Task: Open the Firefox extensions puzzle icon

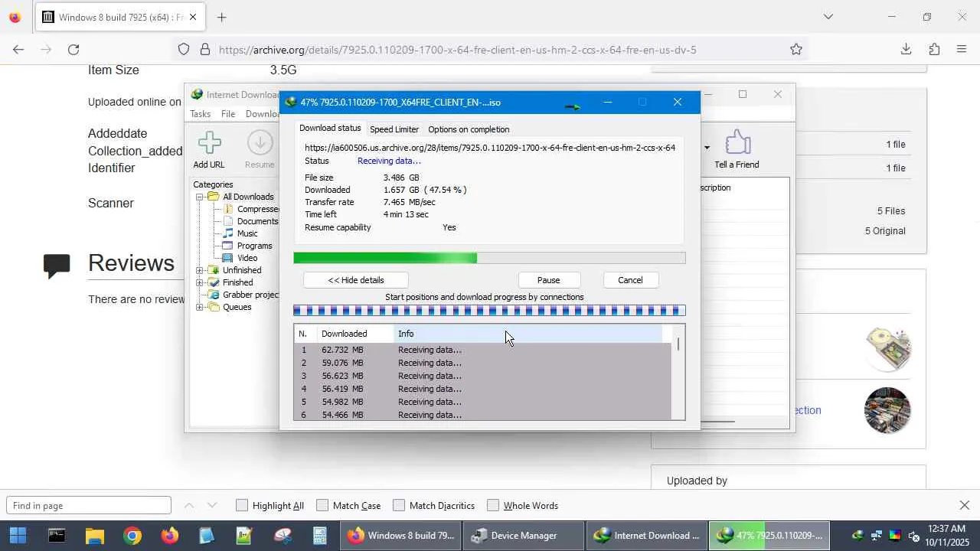Action: tap(934, 50)
